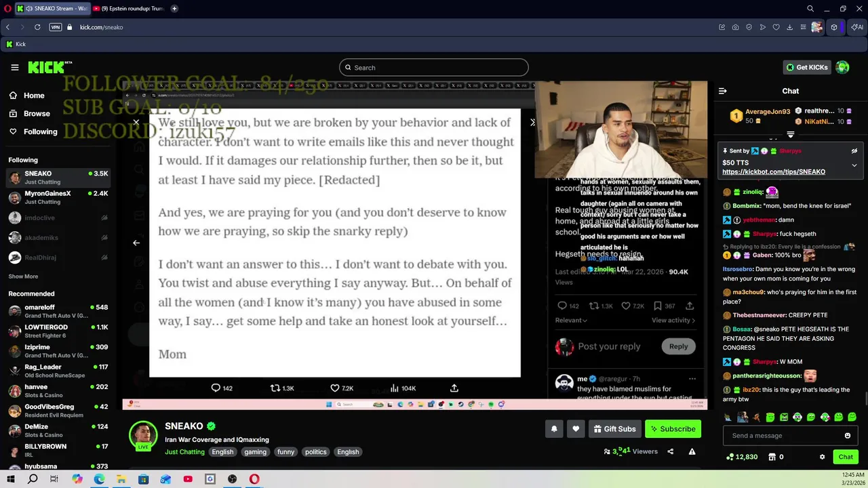
Task: Open recommended channel GoodVibesGreg
Action: [x=58, y=411]
